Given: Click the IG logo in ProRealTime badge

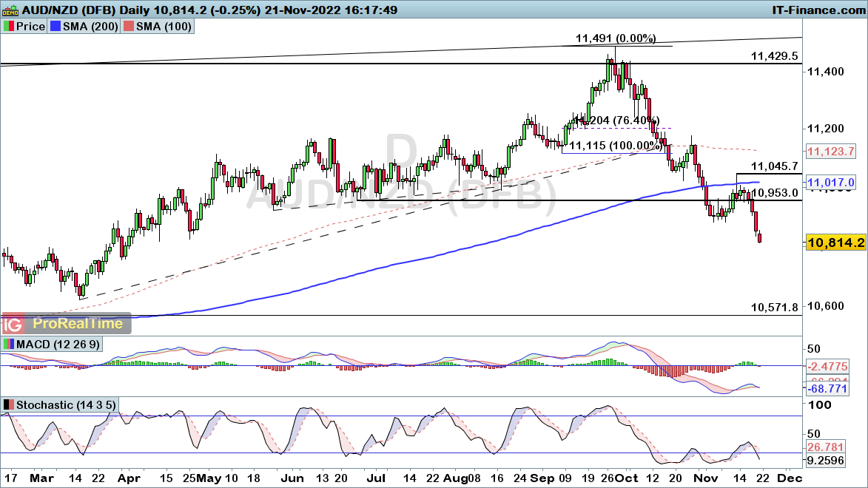Looking at the screenshot, I should pos(13,325).
